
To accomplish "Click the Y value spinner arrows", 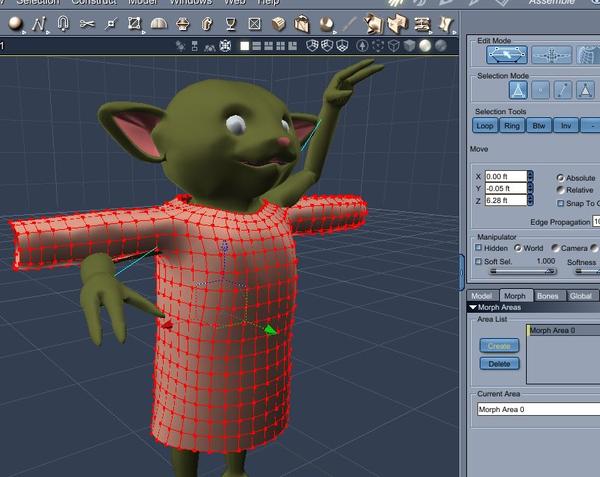I will (530, 188).
